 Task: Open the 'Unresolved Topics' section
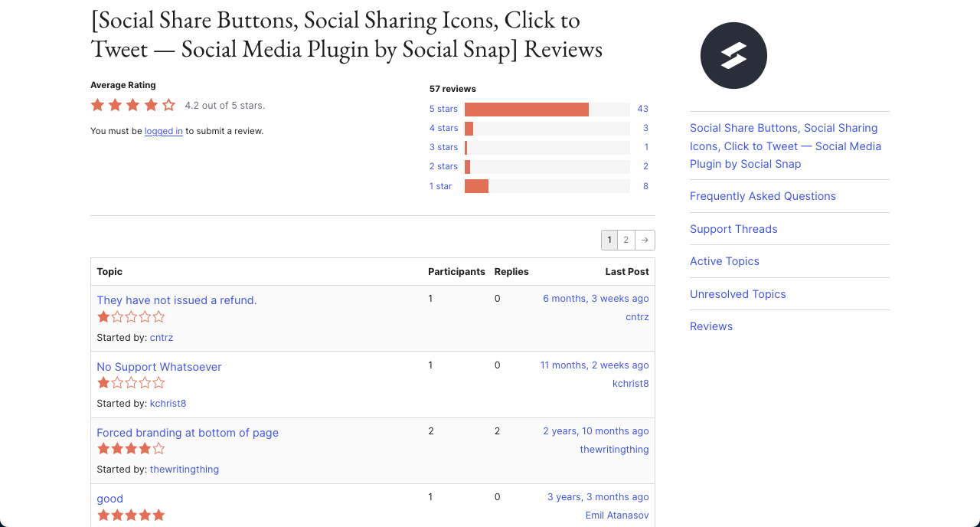coord(737,293)
